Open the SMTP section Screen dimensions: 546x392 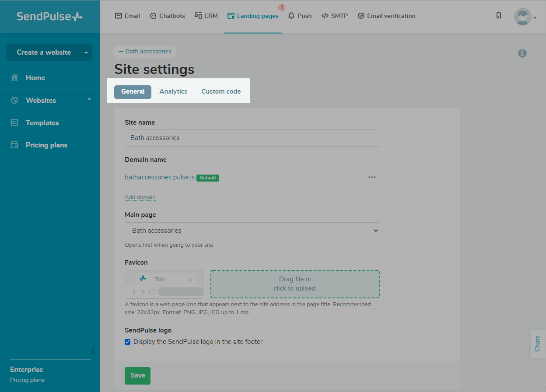334,16
